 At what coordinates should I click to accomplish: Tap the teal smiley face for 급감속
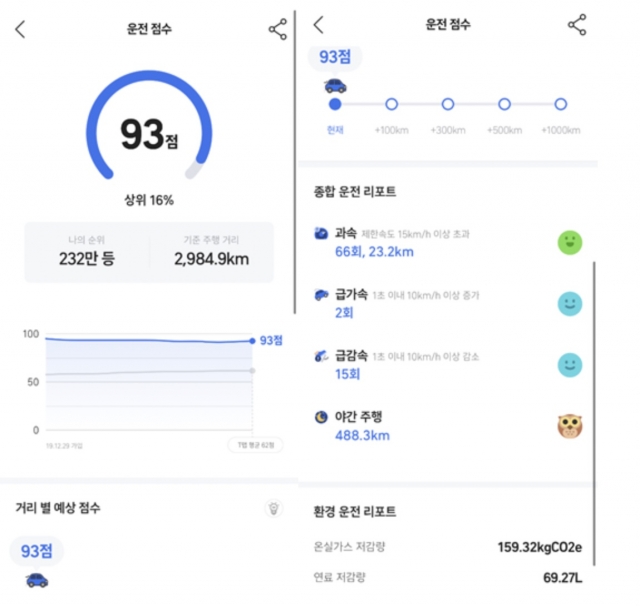570,365
